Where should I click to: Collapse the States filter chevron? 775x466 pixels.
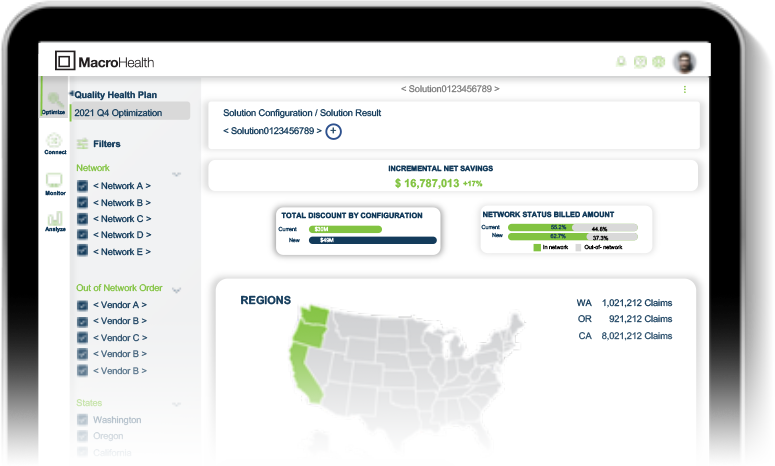coord(176,404)
